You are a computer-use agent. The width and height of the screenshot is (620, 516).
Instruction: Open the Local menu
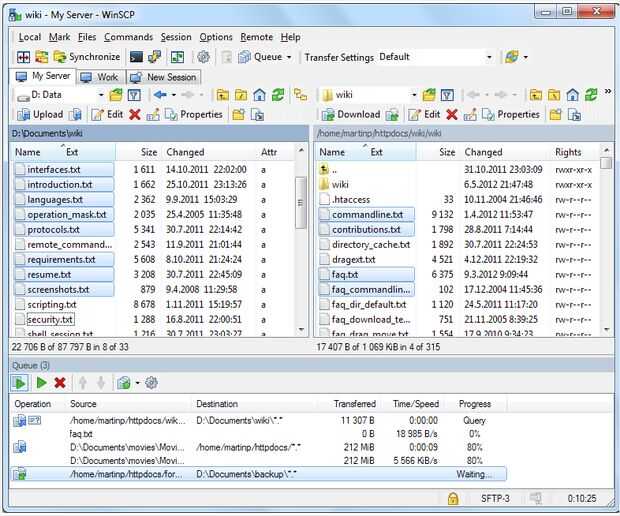[x=30, y=37]
